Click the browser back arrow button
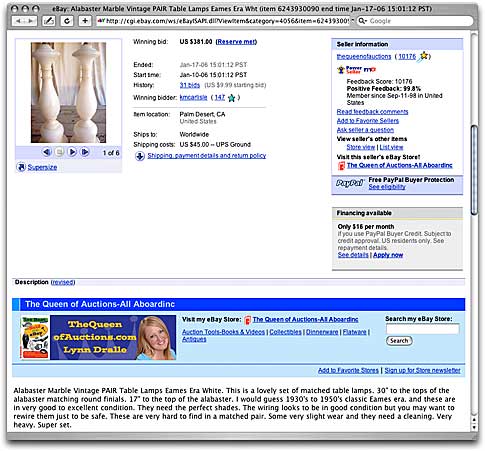 click(x=18, y=21)
